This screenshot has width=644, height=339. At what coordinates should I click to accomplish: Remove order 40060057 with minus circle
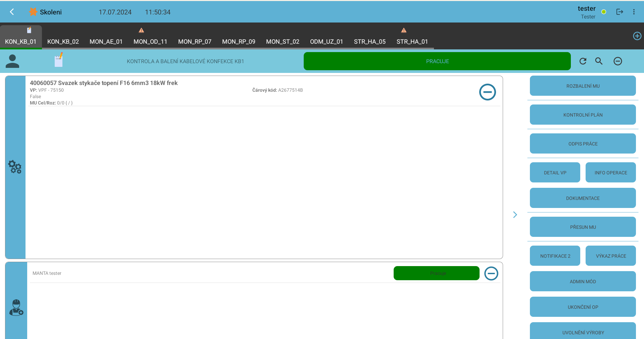pyautogui.click(x=487, y=92)
